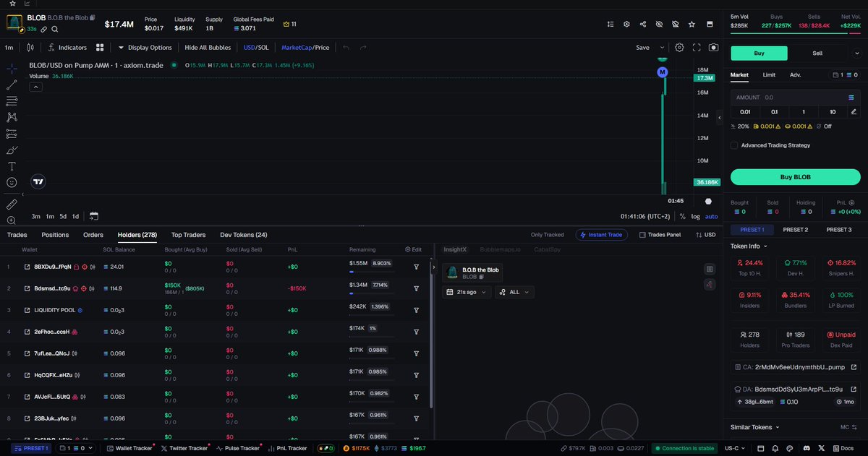Toggle percent scale on chart
Screen dimensions: 868x456
click(682, 216)
